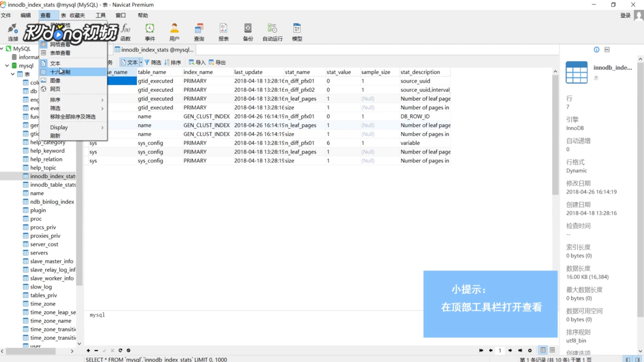This screenshot has width=644, height=362.
Task: Click the Import (导入) icon button
Action: point(197,62)
